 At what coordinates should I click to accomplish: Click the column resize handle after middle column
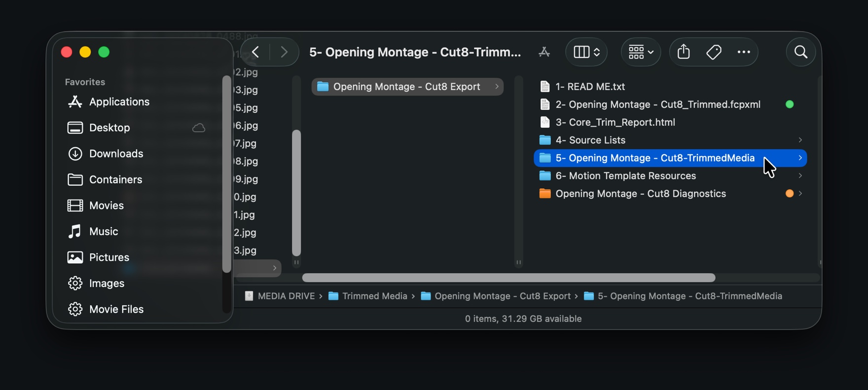(518, 262)
